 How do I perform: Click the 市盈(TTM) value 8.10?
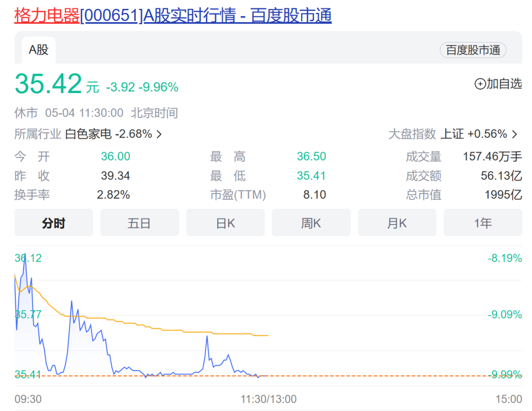(314, 194)
